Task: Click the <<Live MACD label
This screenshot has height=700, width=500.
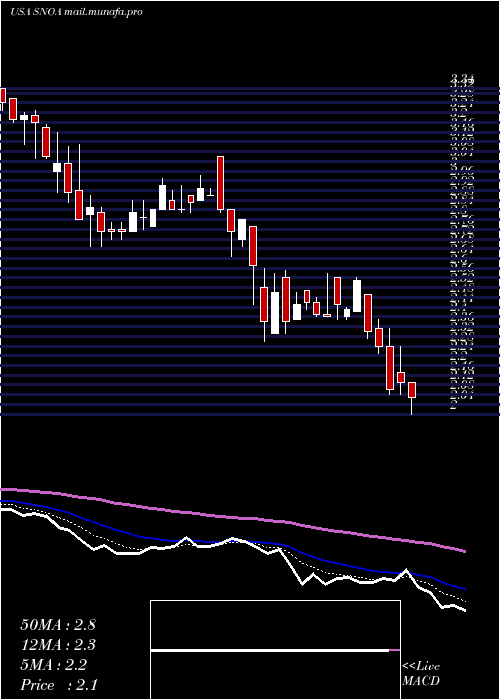Action: coord(421,674)
